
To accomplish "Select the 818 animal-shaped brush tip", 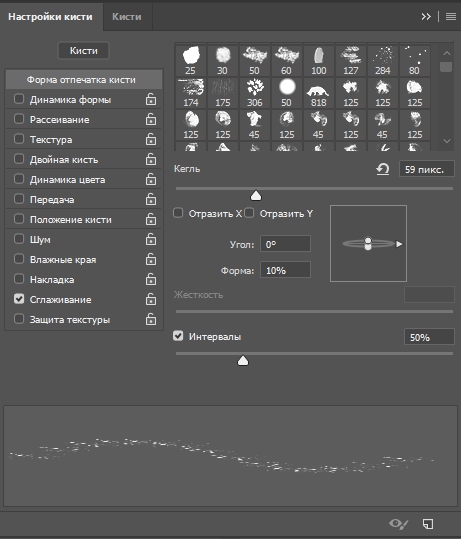I will (319, 92).
